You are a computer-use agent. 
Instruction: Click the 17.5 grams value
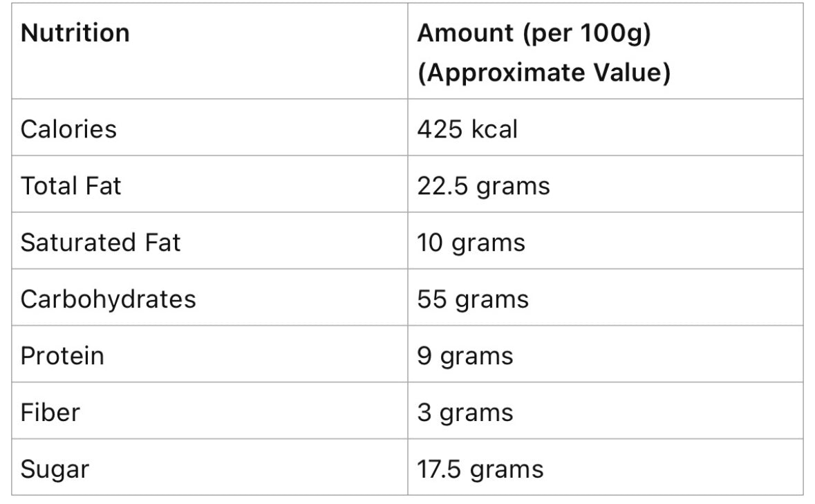pyautogui.click(x=480, y=469)
